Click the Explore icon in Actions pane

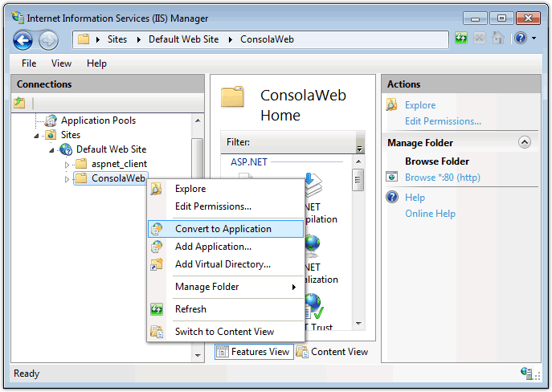(x=391, y=105)
